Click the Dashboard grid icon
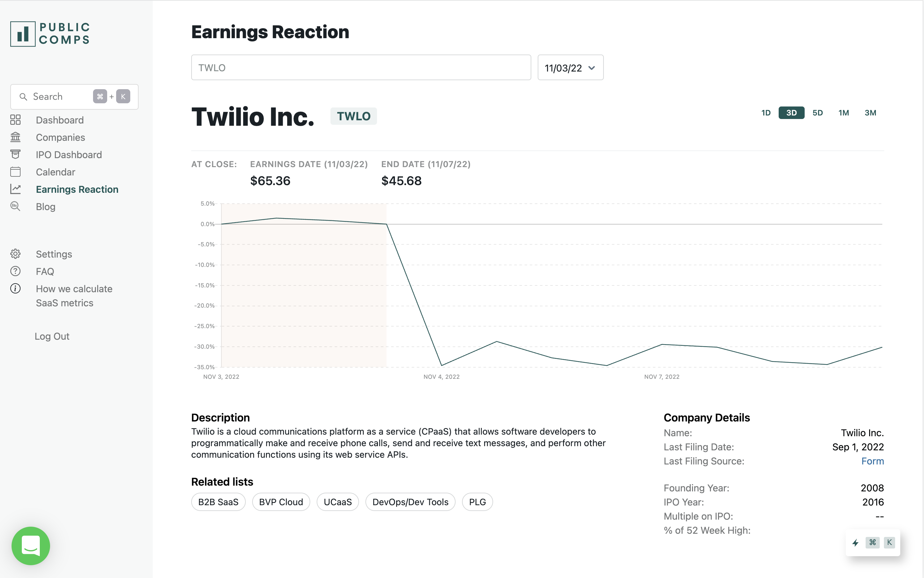Viewport: 924px width, 578px height. pos(15,120)
